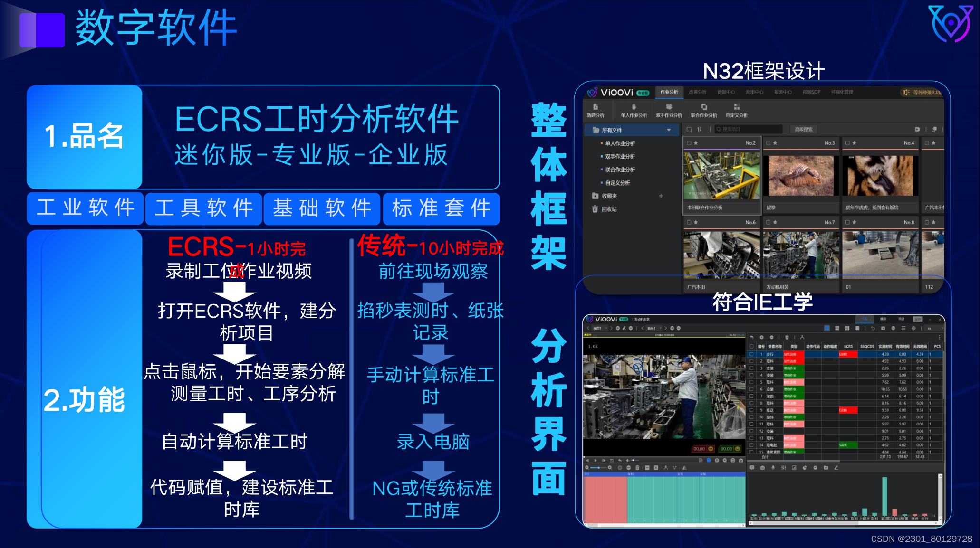The width and height of the screenshot is (980, 548).
Task: Click the 新建分析 new analysis icon
Action: tap(595, 107)
